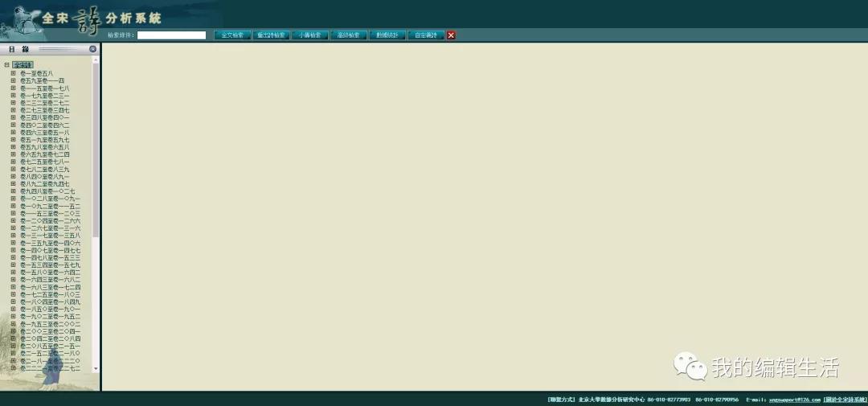Viewport: 868px width, 406px height.
Task: Click the directory panel scrollbar thumb
Action: tap(96, 150)
